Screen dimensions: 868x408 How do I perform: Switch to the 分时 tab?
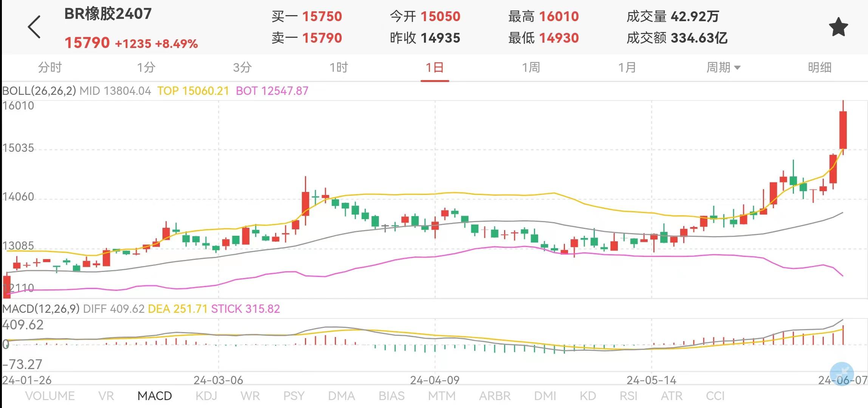(50, 68)
